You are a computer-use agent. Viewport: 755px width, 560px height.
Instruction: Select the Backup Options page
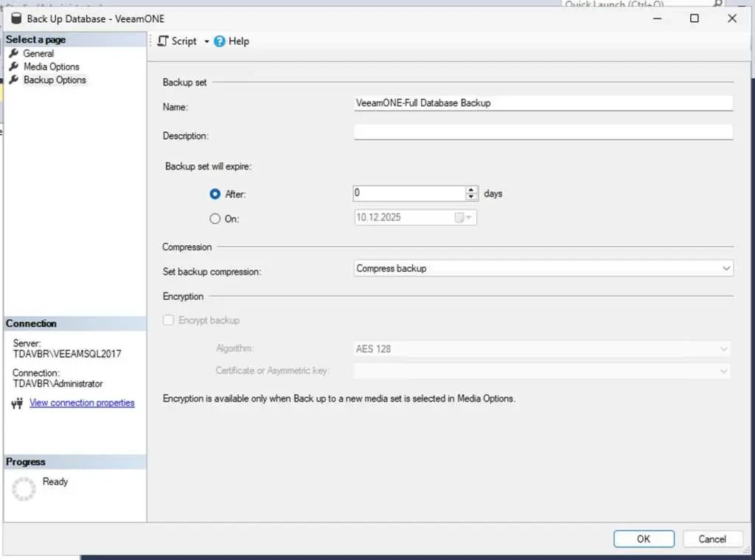[x=55, y=80]
